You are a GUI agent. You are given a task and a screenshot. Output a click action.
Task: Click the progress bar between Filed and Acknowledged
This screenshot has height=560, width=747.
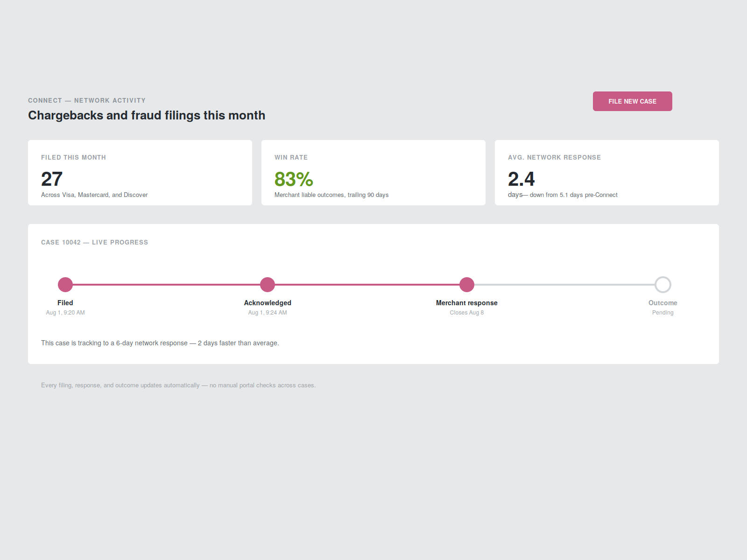tap(166, 285)
